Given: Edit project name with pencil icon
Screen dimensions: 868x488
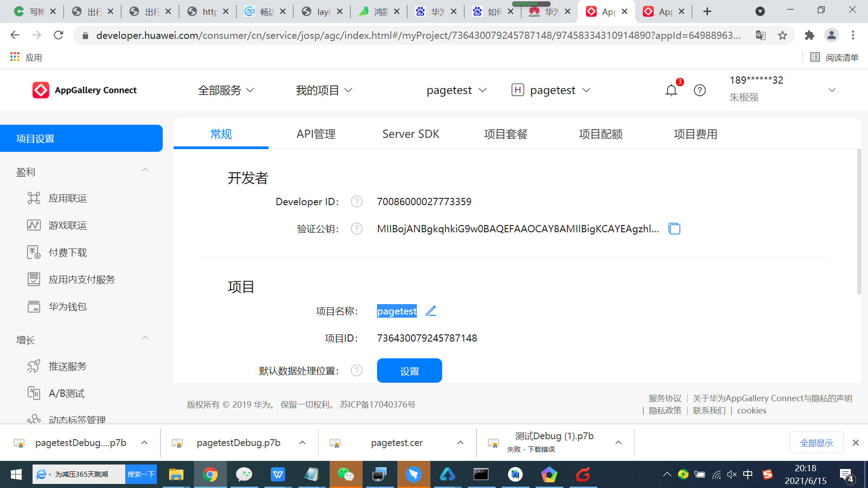Looking at the screenshot, I should pyautogui.click(x=430, y=311).
